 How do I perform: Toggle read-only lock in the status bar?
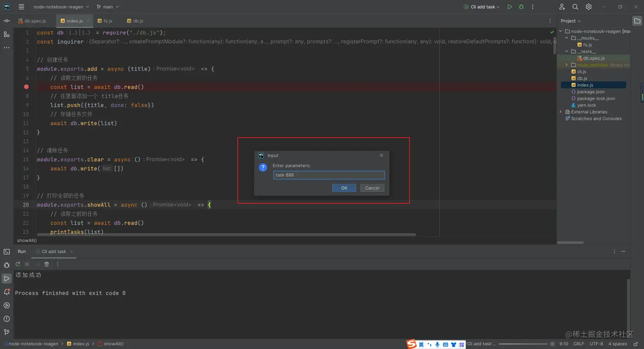click(x=635, y=344)
